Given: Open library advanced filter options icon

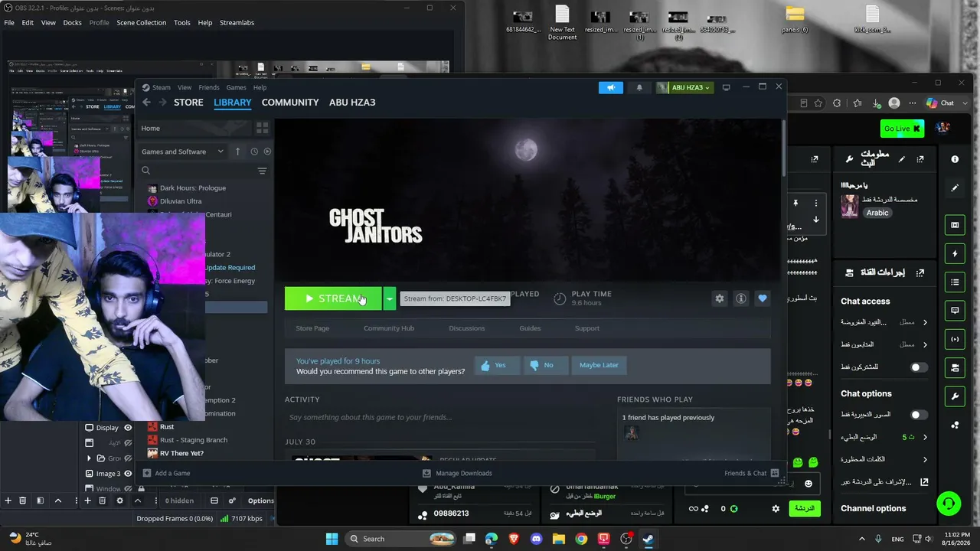Looking at the screenshot, I should tap(262, 171).
